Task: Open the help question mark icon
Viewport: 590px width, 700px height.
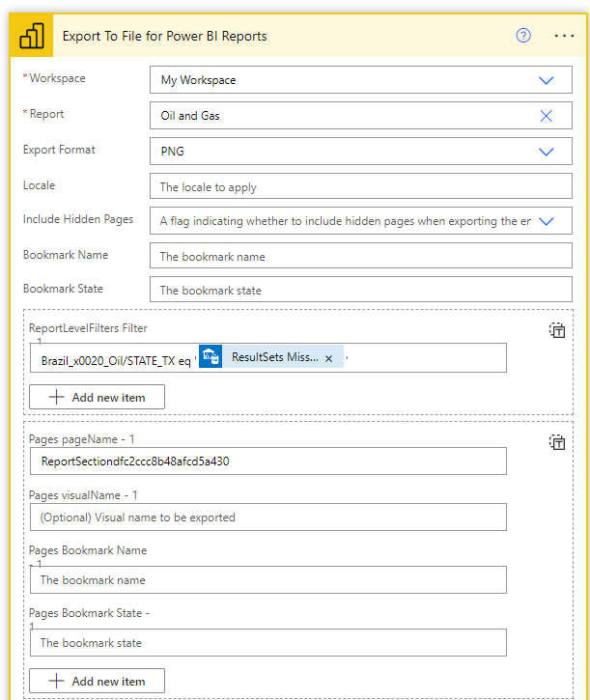Action: [523, 36]
